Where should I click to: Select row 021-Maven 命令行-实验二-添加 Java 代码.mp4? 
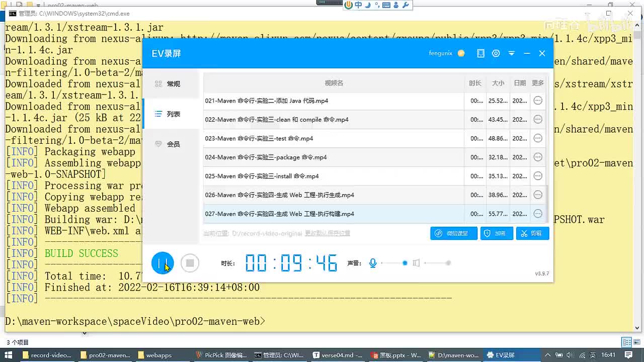click(x=374, y=101)
